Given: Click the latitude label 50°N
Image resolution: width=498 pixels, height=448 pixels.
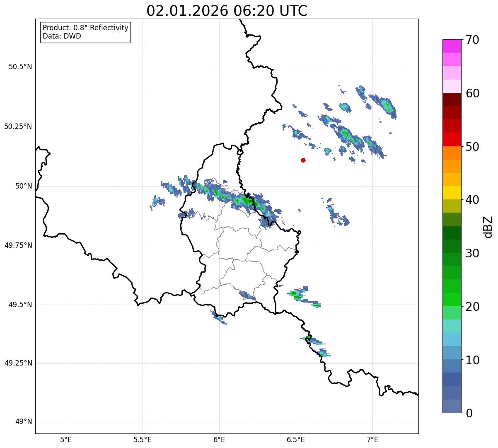Looking at the screenshot, I should click(x=23, y=186).
